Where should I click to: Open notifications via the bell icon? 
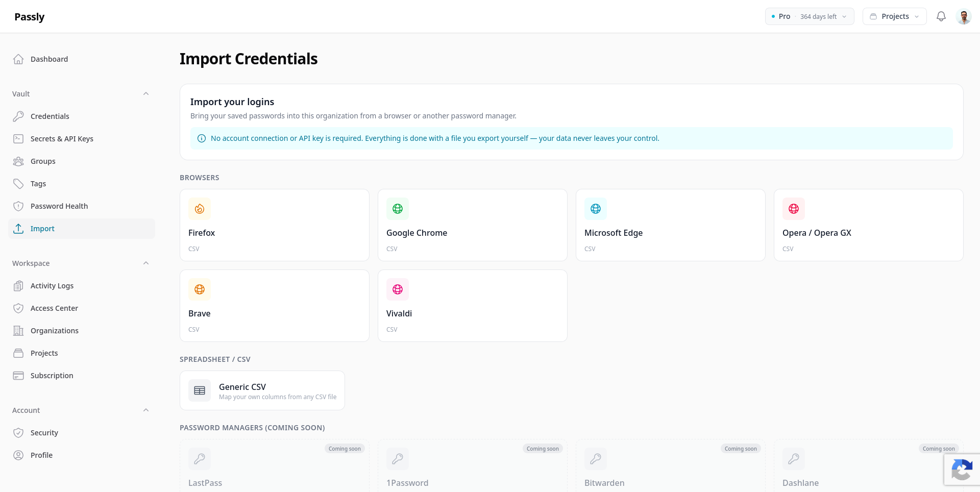(x=941, y=16)
